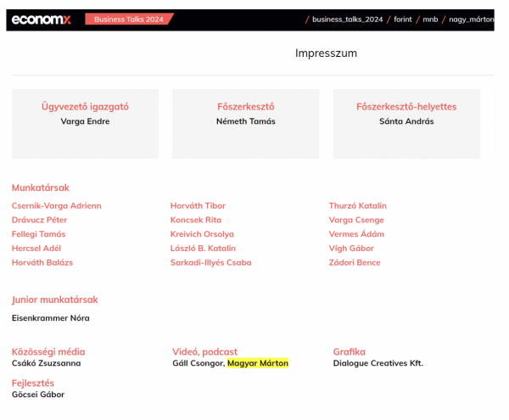Select the Főszerkesztő Németh Tamás card

[x=246, y=124]
